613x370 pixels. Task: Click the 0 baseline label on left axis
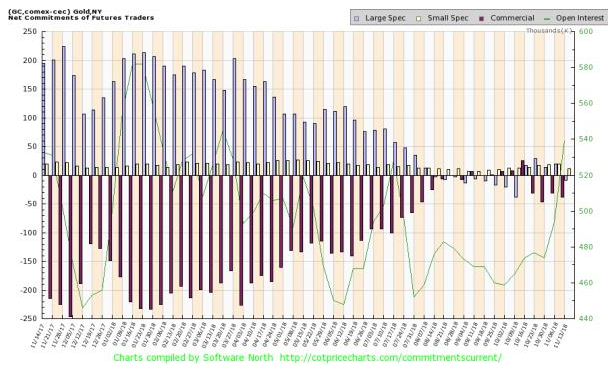click(34, 176)
